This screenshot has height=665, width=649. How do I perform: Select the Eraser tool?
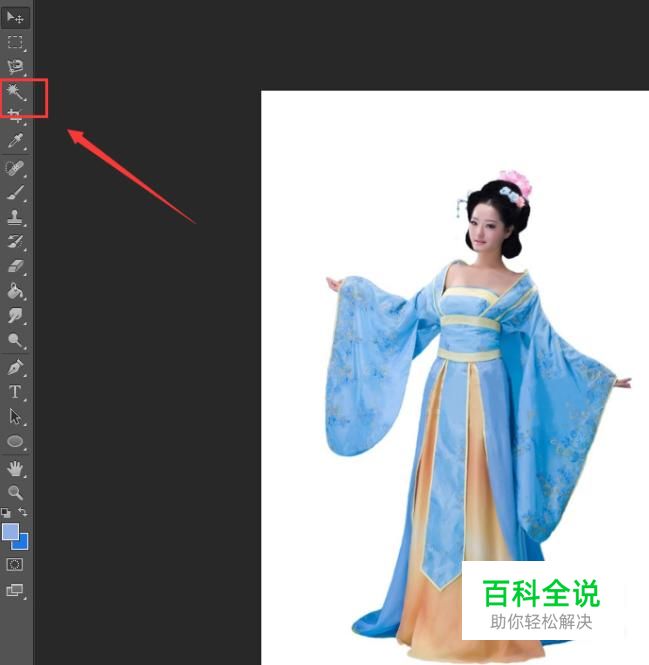point(15,266)
